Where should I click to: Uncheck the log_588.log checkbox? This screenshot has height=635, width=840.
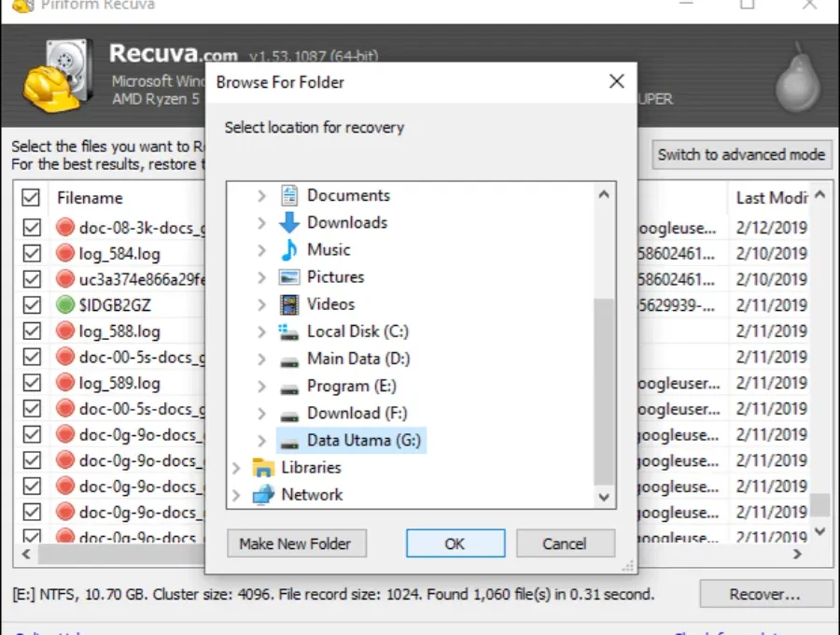point(32,331)
